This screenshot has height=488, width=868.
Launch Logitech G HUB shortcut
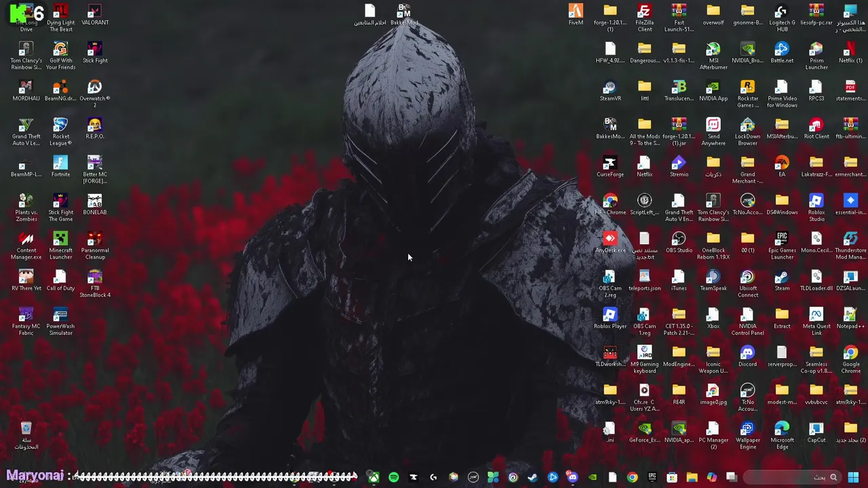[782, 18]
